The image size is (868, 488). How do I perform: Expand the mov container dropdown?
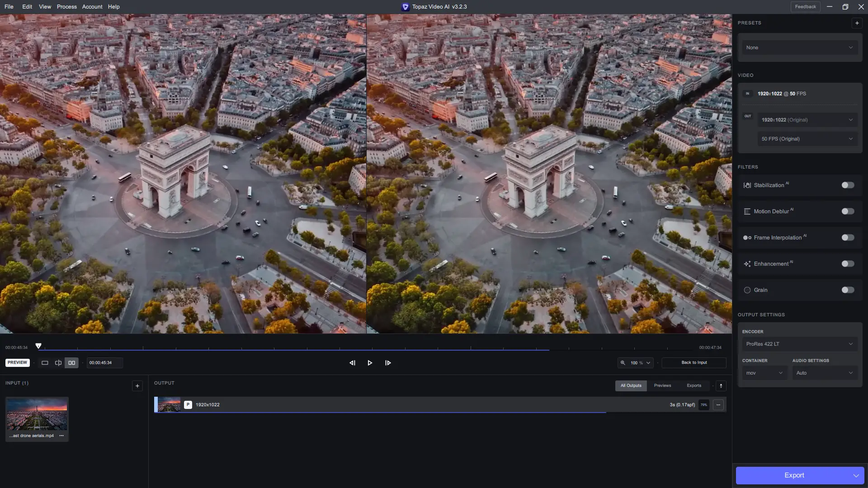click(764, 373)
